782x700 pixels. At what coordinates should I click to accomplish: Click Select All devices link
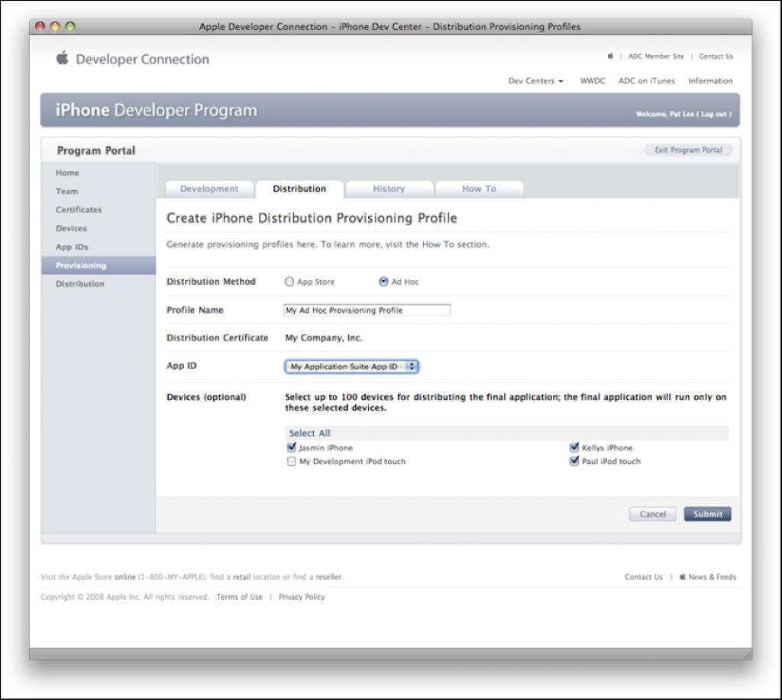(310, 434)
